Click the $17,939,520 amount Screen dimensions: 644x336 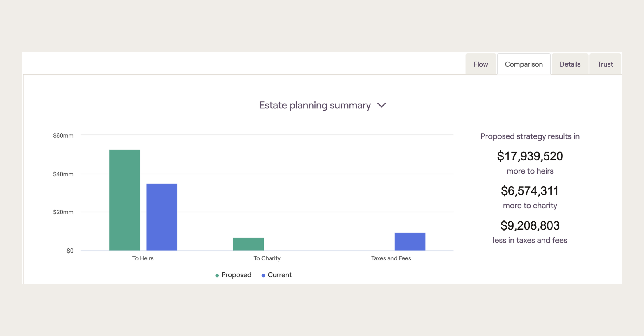[530, 156]
